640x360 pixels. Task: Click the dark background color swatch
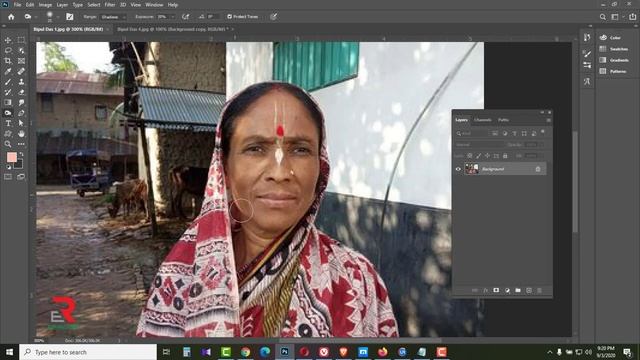pos(18,164)
